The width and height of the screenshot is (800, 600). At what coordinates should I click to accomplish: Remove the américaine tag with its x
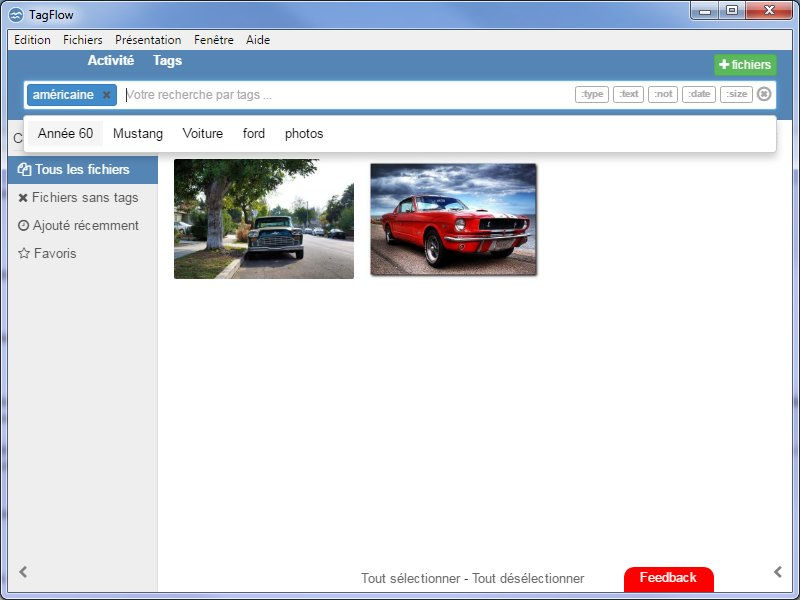(x=106, y=95)
